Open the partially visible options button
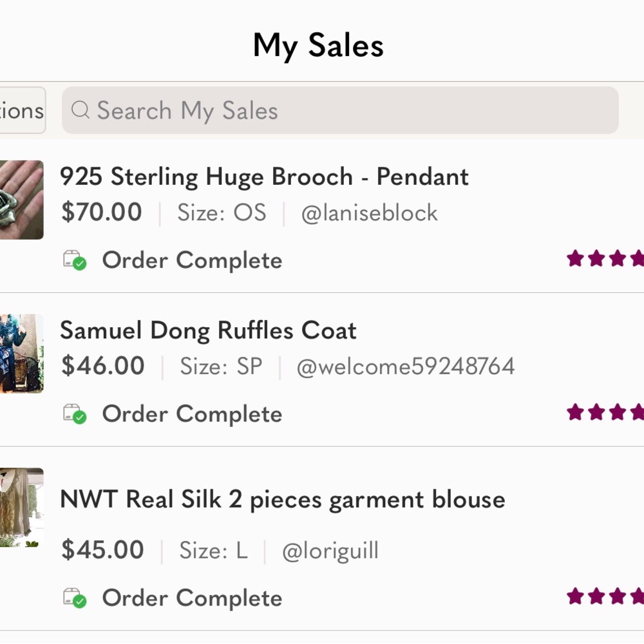This screenshot has width=644, height=644. point(22,110)
